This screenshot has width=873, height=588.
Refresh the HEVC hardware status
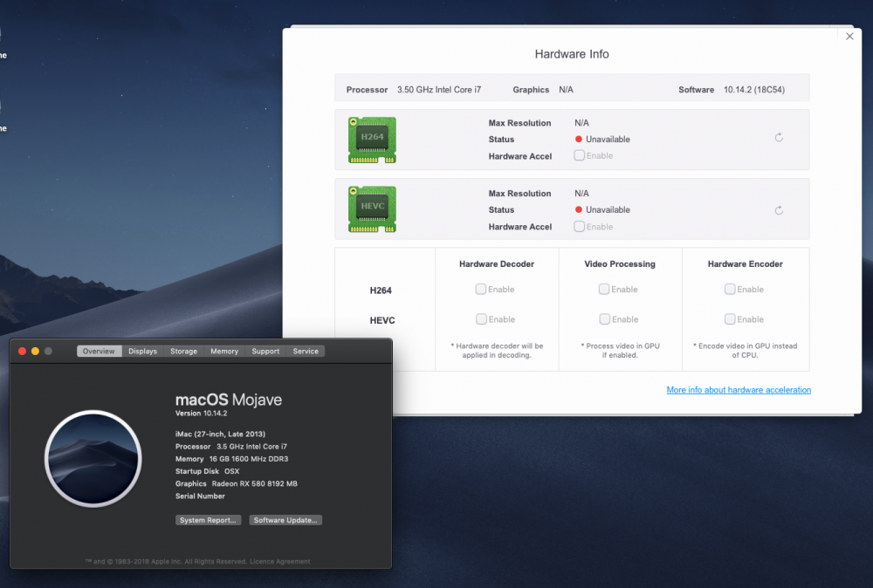pos(779,210)
